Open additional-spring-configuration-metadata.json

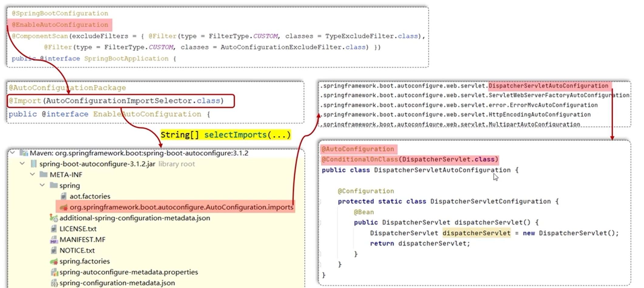coord(134,218)
